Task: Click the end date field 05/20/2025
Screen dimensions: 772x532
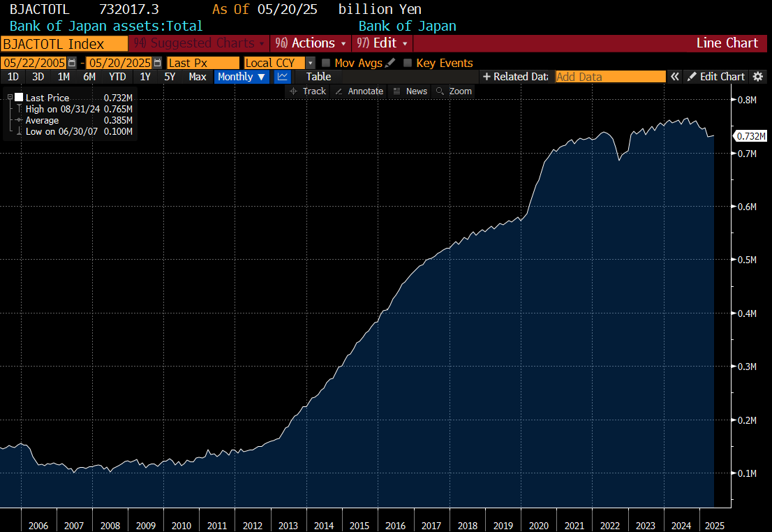Action: point(119,63)
